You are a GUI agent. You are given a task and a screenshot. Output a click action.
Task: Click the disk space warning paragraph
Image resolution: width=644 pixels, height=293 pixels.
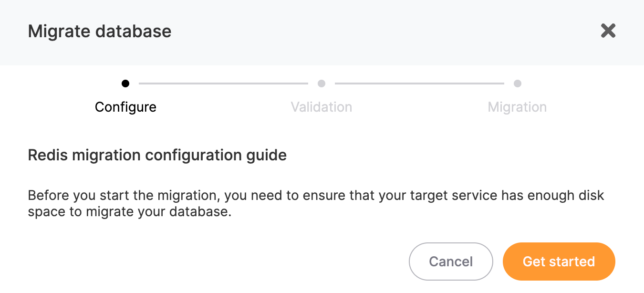pyautogui.click(x=316, y=203)
